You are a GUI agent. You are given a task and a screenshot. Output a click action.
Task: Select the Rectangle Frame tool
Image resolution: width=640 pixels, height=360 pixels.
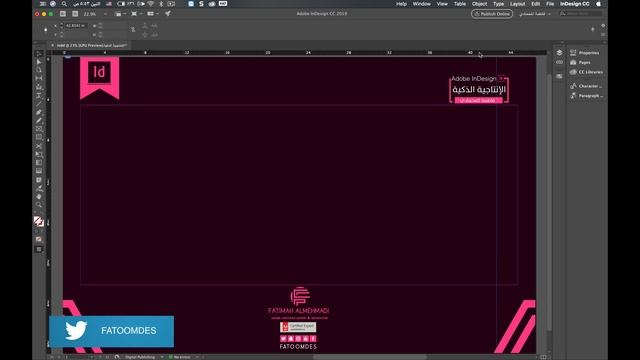(x=39, y=129)
